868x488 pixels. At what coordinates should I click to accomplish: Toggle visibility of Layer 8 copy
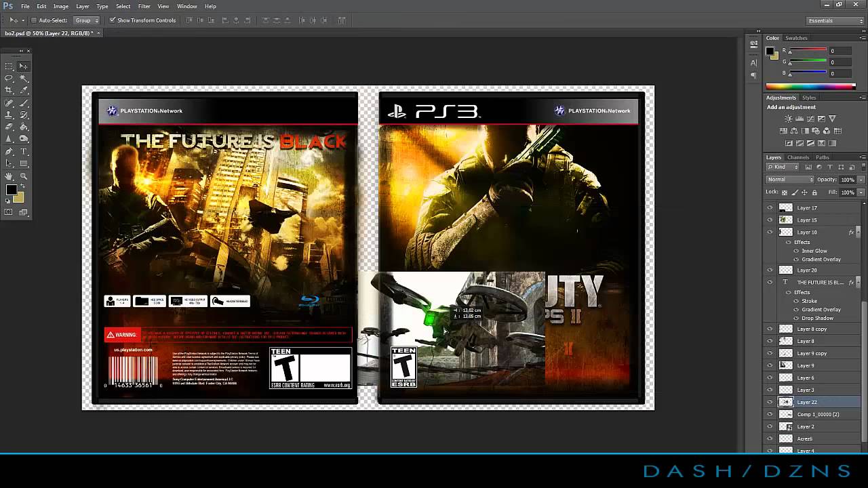[770, 329]
